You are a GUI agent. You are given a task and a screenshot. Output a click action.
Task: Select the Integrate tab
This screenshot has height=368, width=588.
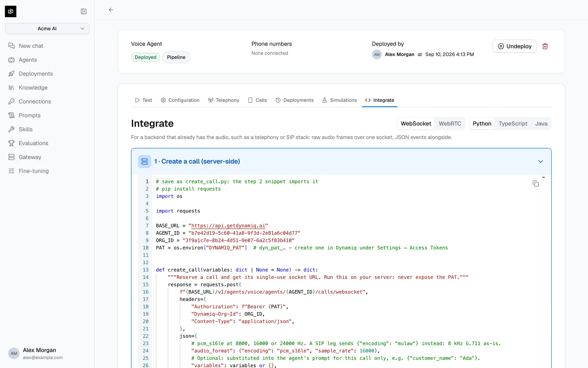[x=380, y=100]
